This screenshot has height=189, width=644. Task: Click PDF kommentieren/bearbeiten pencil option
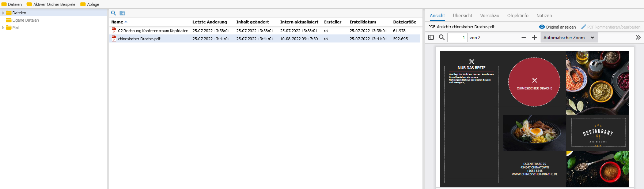coord(611,27)
